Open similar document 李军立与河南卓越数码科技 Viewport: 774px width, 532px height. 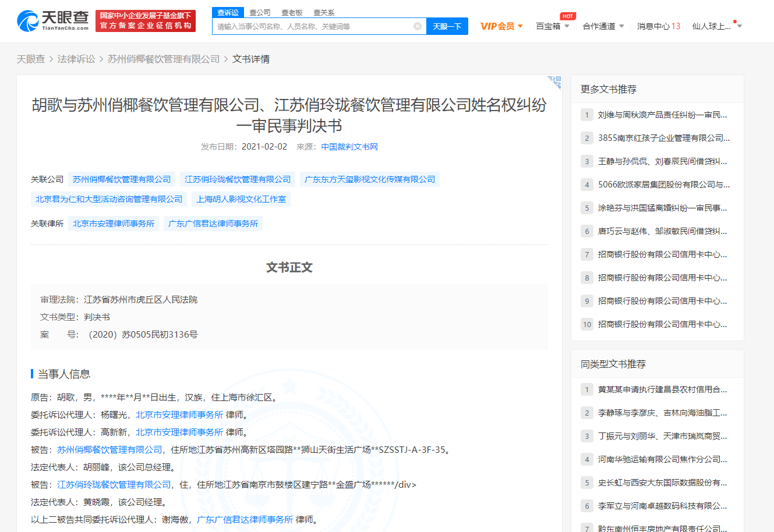tap(663, 506)
